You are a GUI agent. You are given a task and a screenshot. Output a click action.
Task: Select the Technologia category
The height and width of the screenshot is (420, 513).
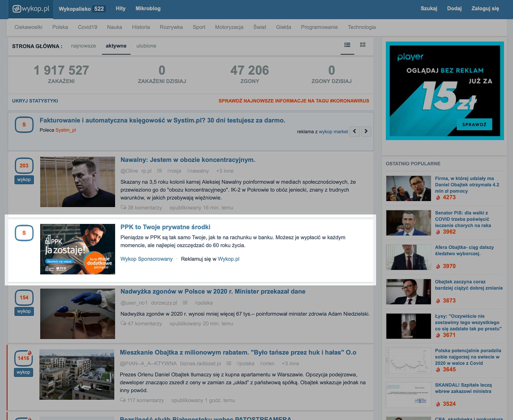tap(362, 27)
